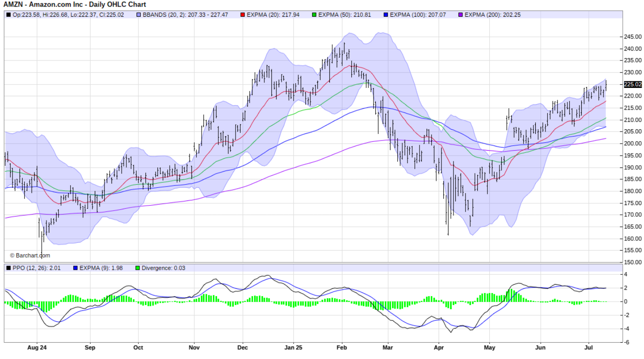Click the 'Jun' date axis label
This screenshot has width=644, height=359.
pyautogui.click(x=540, y=347)
